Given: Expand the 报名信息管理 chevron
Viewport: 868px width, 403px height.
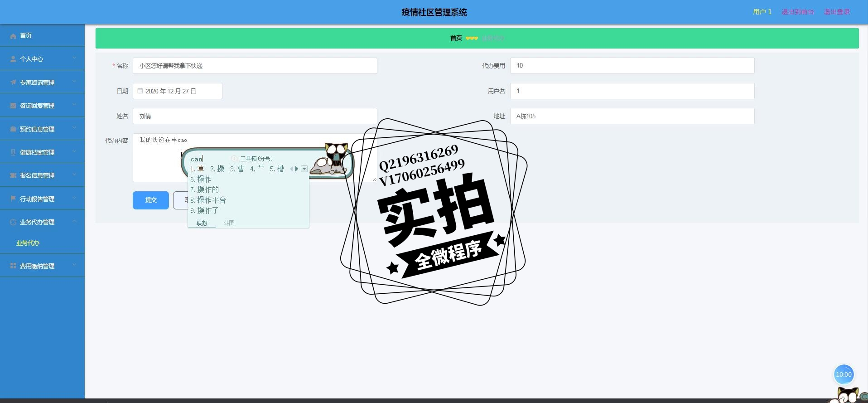Looking at the screenshot, I should click(74, 175).
